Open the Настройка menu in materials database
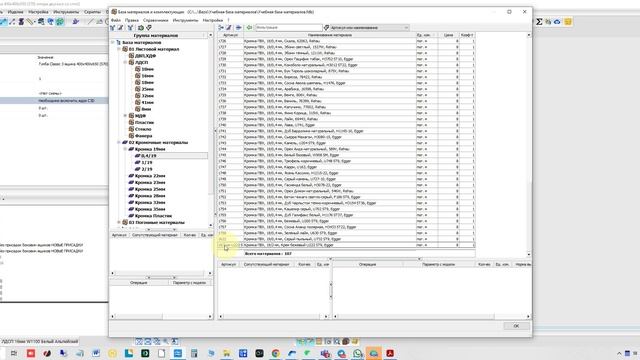640x360 pixels. [x=213, y=20]
